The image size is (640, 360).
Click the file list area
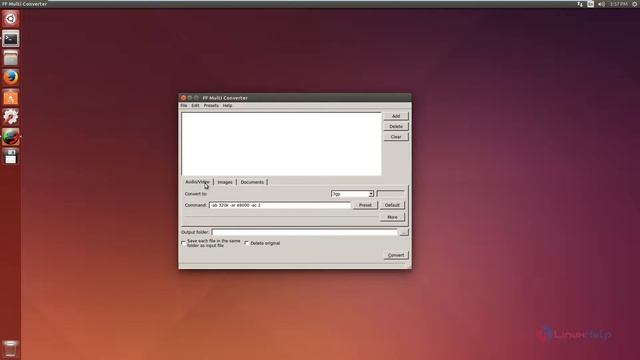[x=281, y=144]
